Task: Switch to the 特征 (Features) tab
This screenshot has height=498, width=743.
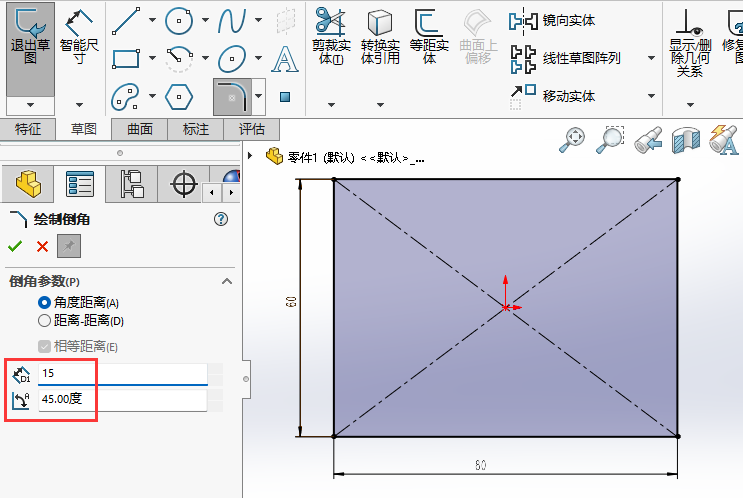Action: click(28, 129)
